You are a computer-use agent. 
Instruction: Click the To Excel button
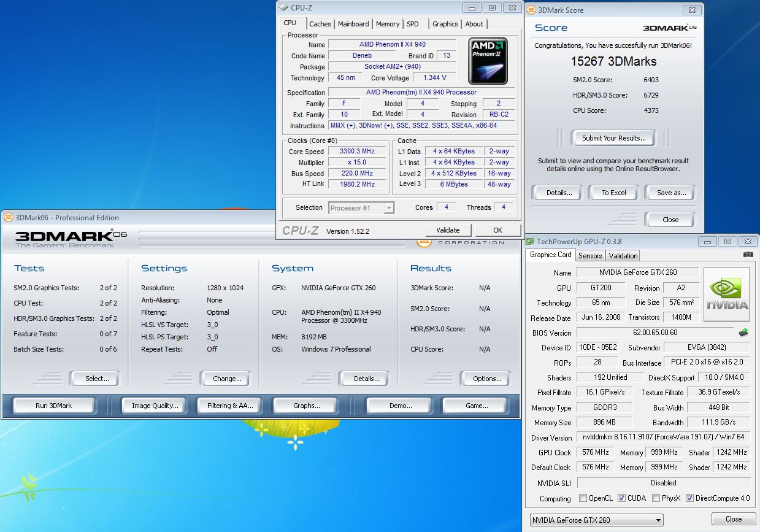click(613, 193)
